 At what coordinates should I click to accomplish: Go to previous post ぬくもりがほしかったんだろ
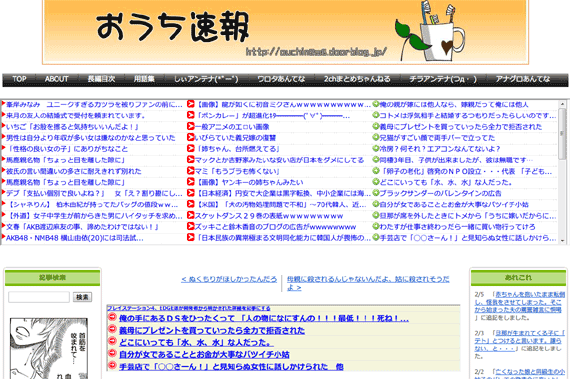[229, 279]
